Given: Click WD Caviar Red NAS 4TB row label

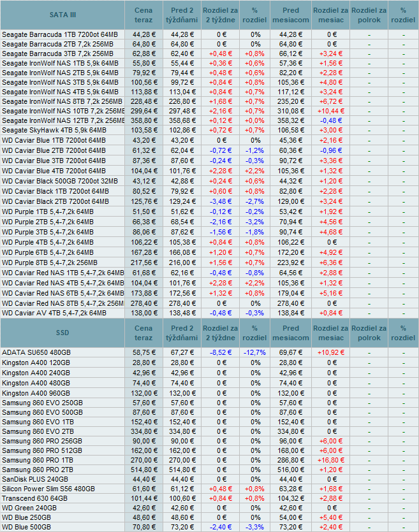Looking at the screenshot, I should pos(62,283).
